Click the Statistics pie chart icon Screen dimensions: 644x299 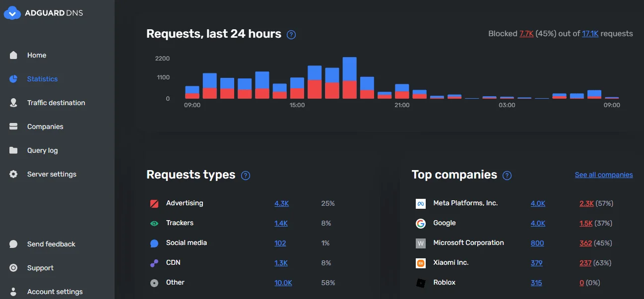(x=13, y=79)
